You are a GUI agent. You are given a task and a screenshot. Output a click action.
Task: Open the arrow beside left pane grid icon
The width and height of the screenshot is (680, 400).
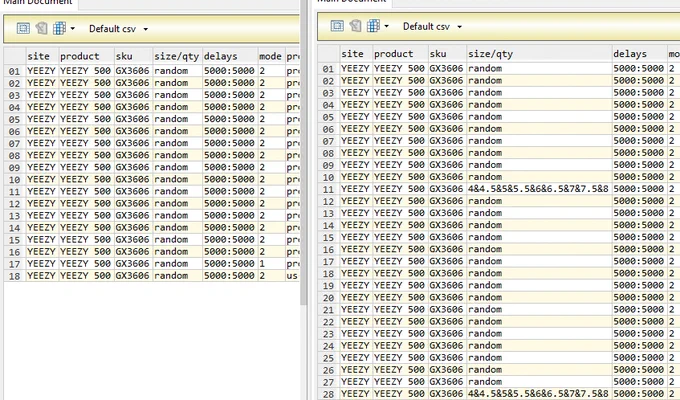point(72,29)
